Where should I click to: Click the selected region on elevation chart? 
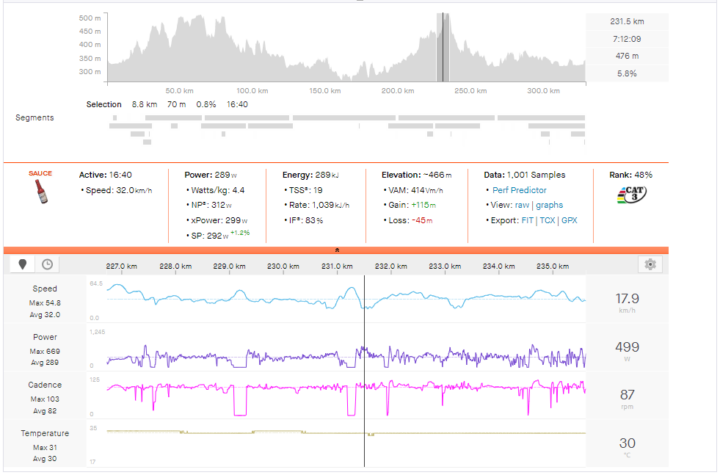tap(442, 48)
